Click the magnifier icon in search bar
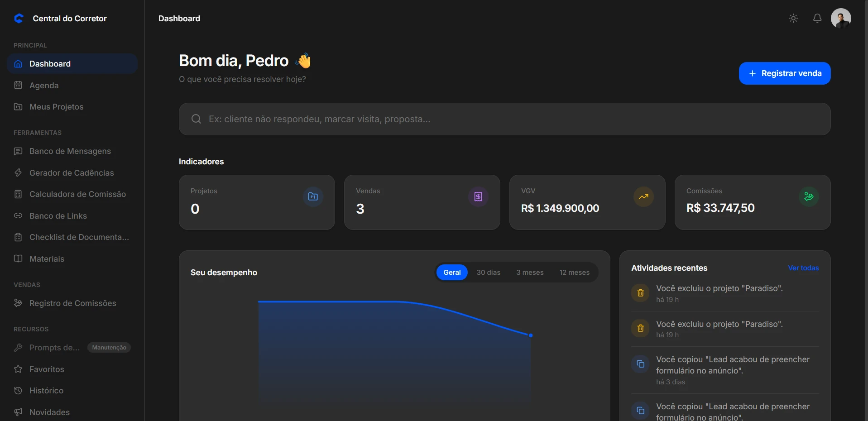868x421 pixels. point(196,119)
